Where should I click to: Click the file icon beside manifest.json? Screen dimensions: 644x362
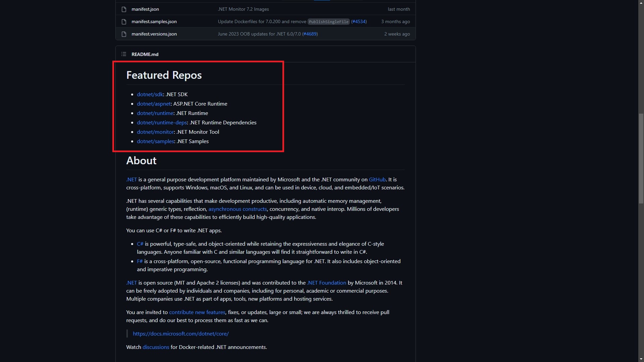[x=124, y=9]
